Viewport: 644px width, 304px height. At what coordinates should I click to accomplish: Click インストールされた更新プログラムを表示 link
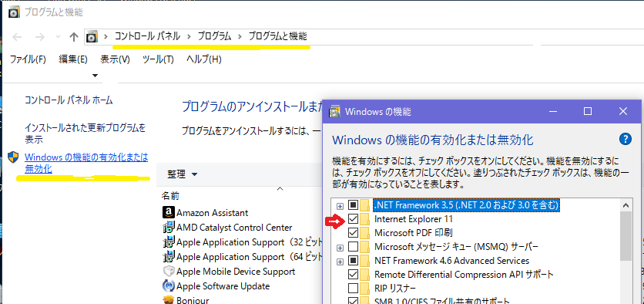[x=85, y=133]
